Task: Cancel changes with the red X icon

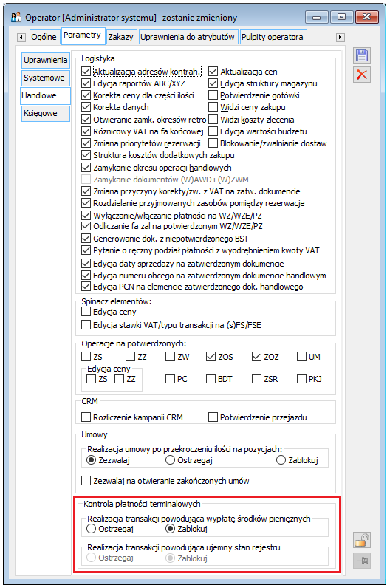Action: click(362, 75)
